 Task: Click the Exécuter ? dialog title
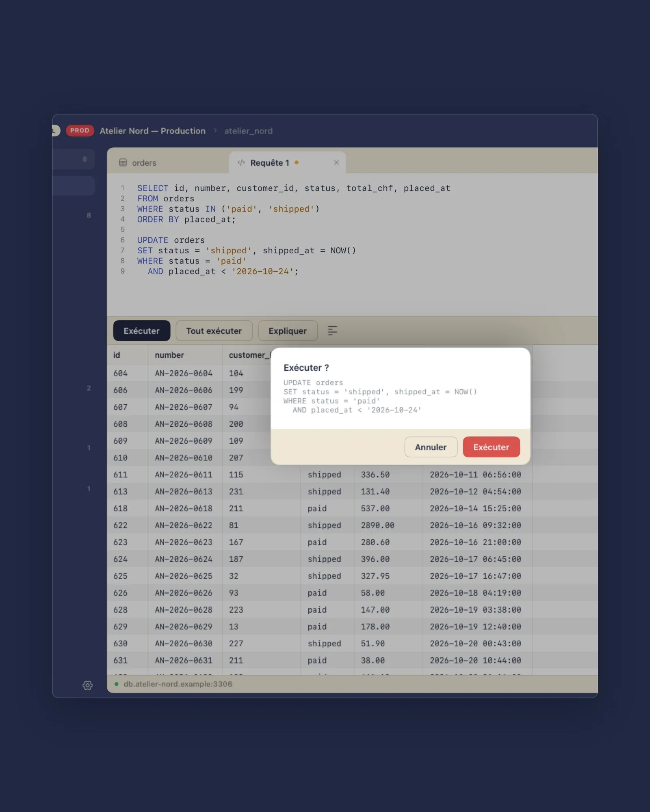pos(306,368)
